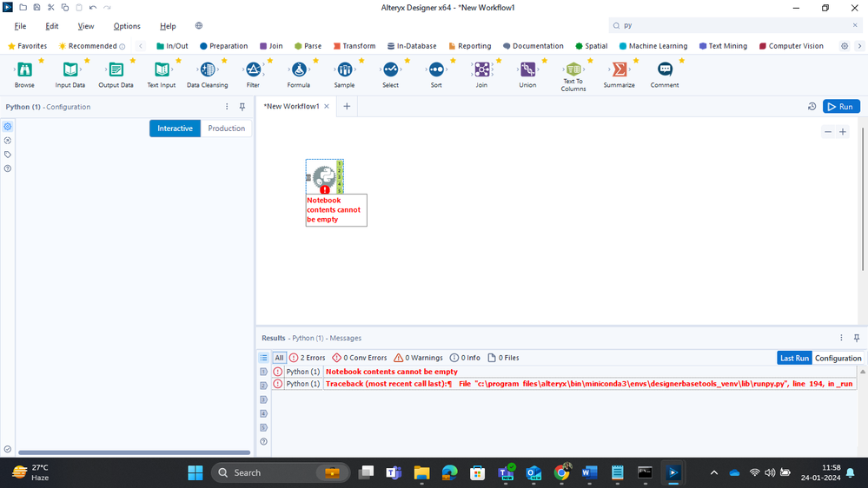The height and width of the screenshot is (488, 868).
Task: Click the horizontal scrollbar in Configuration panel
Action: click(x=134, y=452)
